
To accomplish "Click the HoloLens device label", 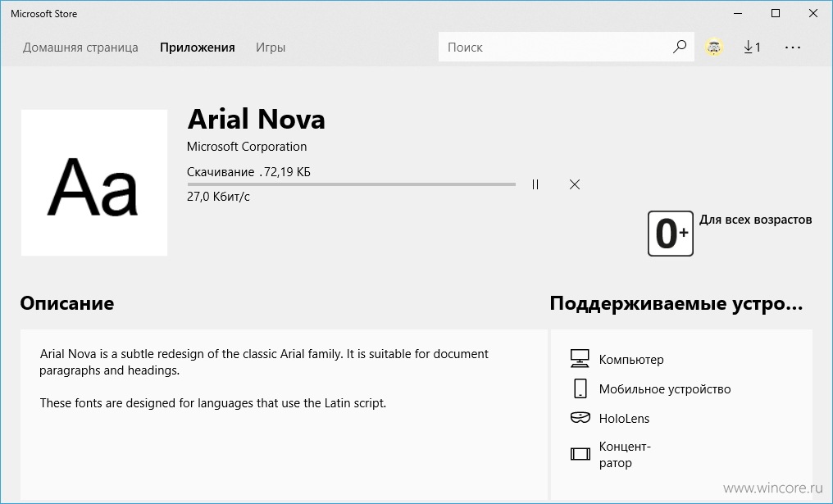I will (x=624, y=419).
